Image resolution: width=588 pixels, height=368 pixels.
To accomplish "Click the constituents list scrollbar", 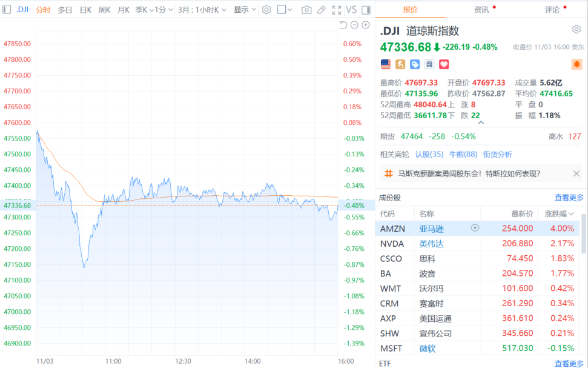I will [x=584, y=233].
